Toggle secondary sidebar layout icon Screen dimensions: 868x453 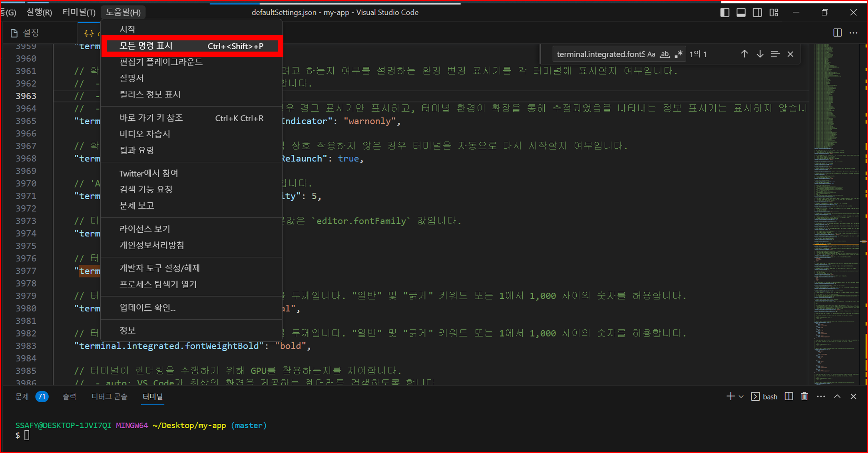(757, 12)
